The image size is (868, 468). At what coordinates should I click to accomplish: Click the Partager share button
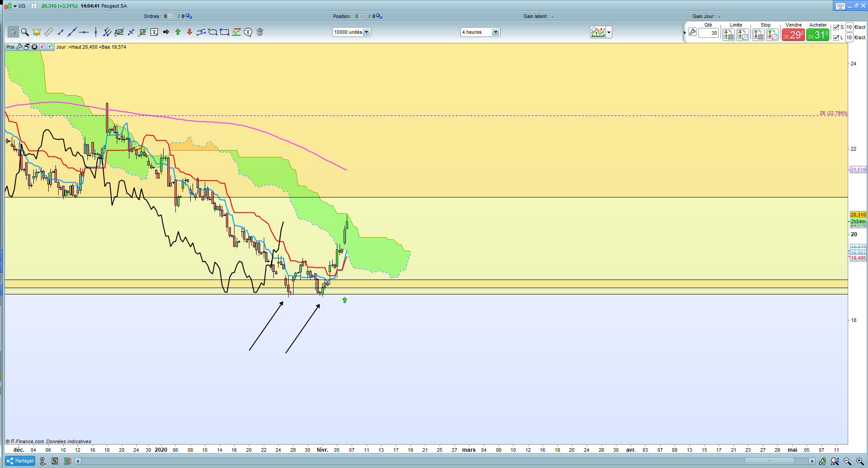pyautogui.click(x=20, y=461)
